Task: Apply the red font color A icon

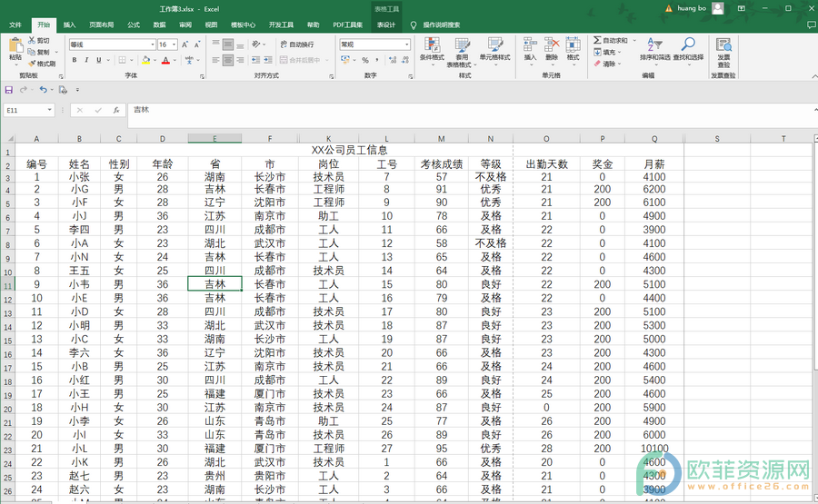Action: (165, 60)
